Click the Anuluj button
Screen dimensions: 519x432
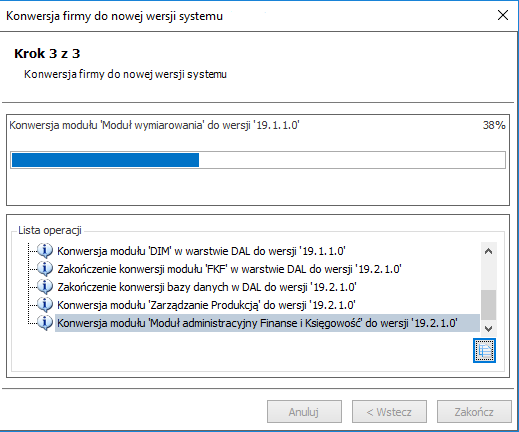pyautogui.click(x=304, y=412)
